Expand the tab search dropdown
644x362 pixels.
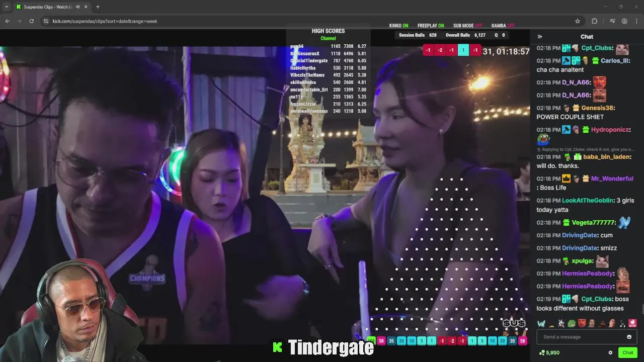point(6,7)
